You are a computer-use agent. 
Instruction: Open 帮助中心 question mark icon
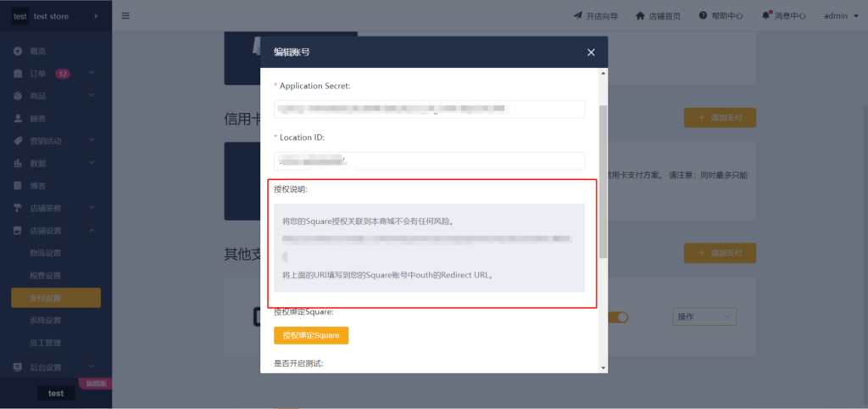[703, 15]
